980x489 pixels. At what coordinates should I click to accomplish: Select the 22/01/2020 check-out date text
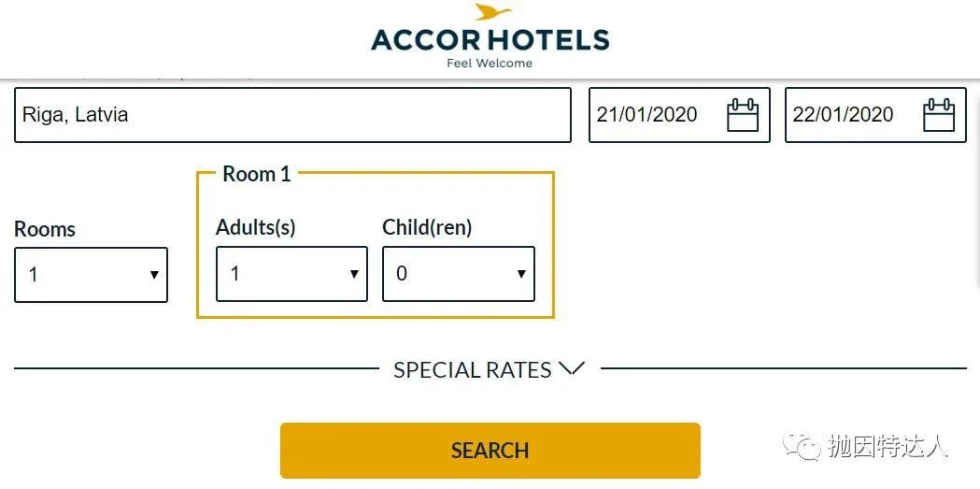(x=843, y=114)
